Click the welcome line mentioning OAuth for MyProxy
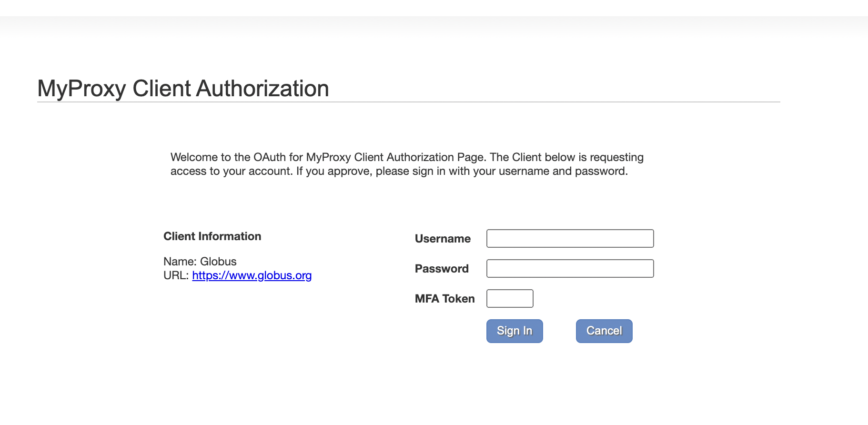 [x=407, y=157]
